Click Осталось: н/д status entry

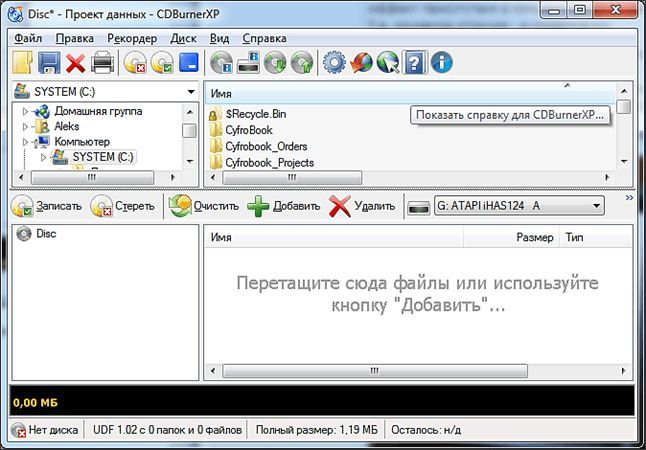pyautogui.click(x=426, y=430)
